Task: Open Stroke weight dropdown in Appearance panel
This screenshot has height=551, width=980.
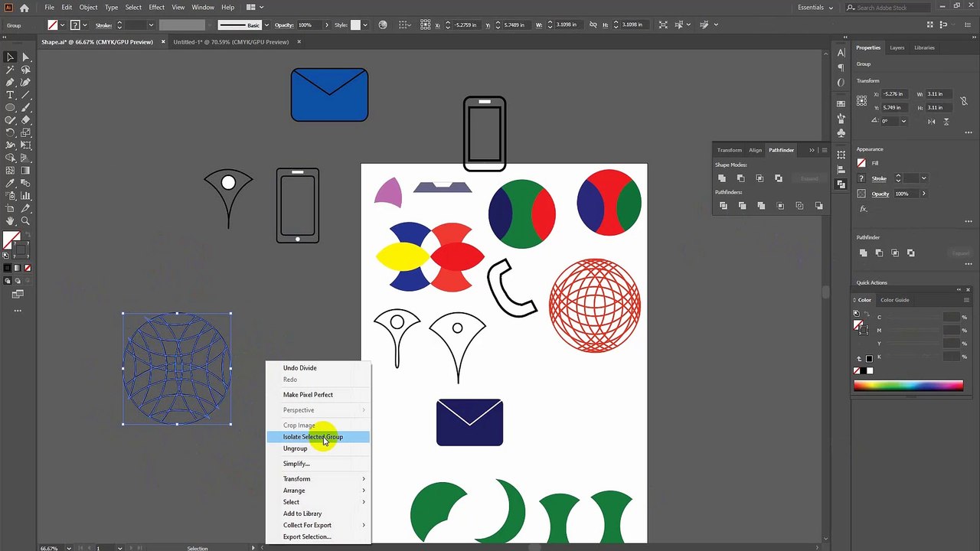Action: coord(923,178)
